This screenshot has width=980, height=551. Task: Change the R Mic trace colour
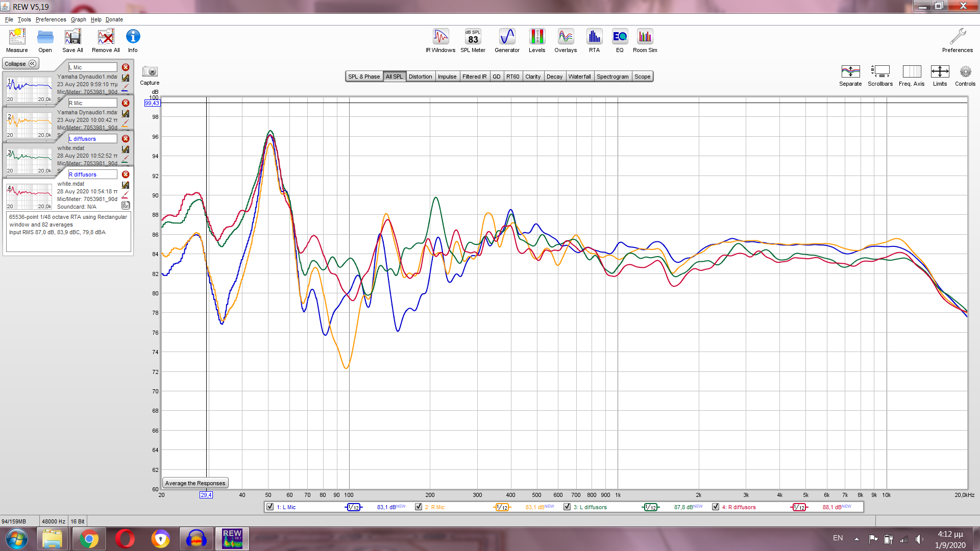[x=125, y=124]
